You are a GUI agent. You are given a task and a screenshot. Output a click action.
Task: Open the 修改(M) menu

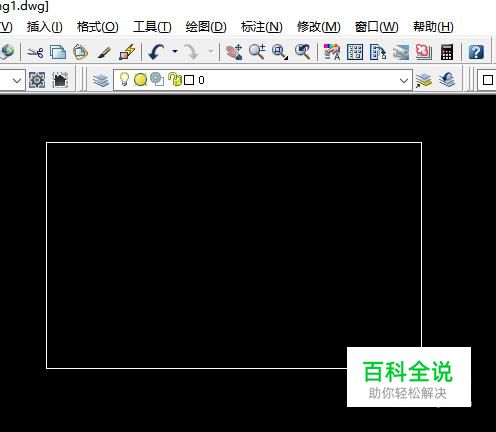(319, 27)
